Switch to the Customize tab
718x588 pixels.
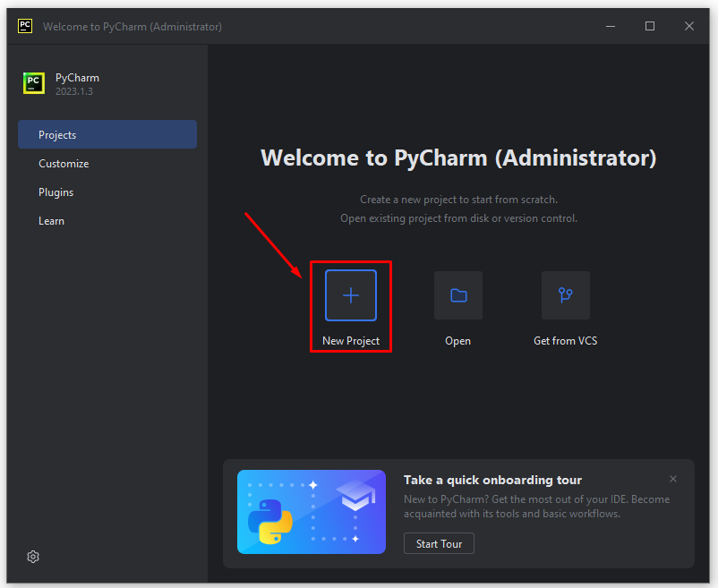(107, 164)
